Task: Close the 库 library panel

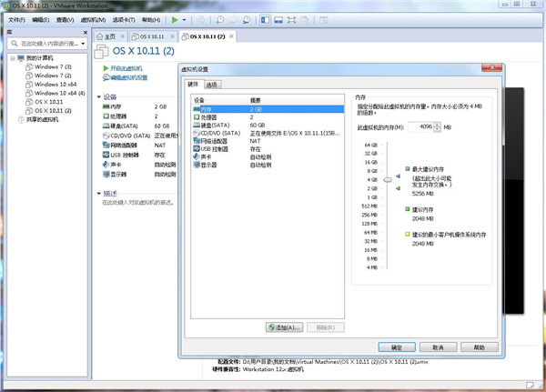Action: click(x=86, y=33)
